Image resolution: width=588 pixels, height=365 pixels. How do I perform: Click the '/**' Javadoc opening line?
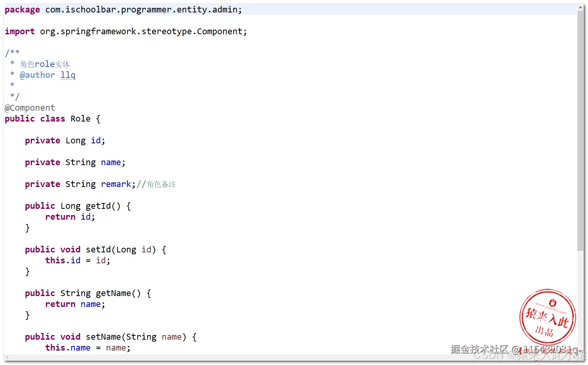[12, 53]
